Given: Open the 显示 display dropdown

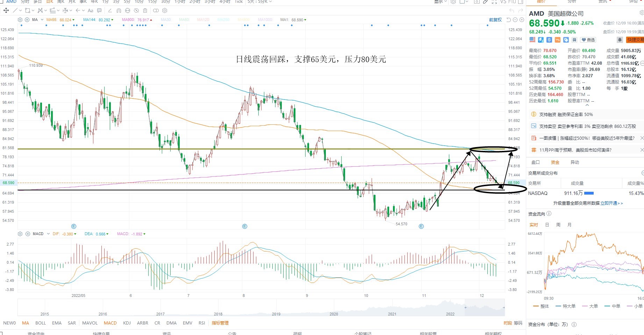Looking at the screenshot, I should 441,1.
